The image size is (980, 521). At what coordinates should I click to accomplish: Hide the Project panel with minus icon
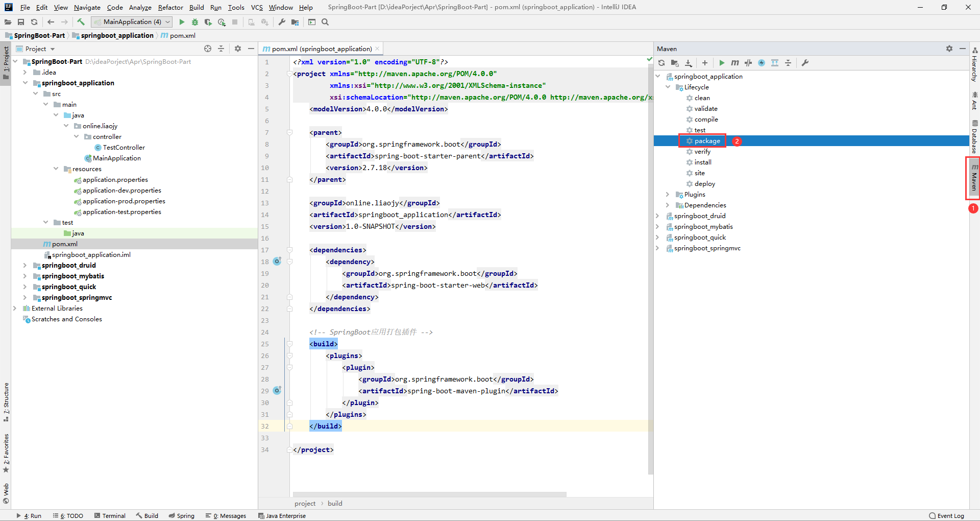251,49
